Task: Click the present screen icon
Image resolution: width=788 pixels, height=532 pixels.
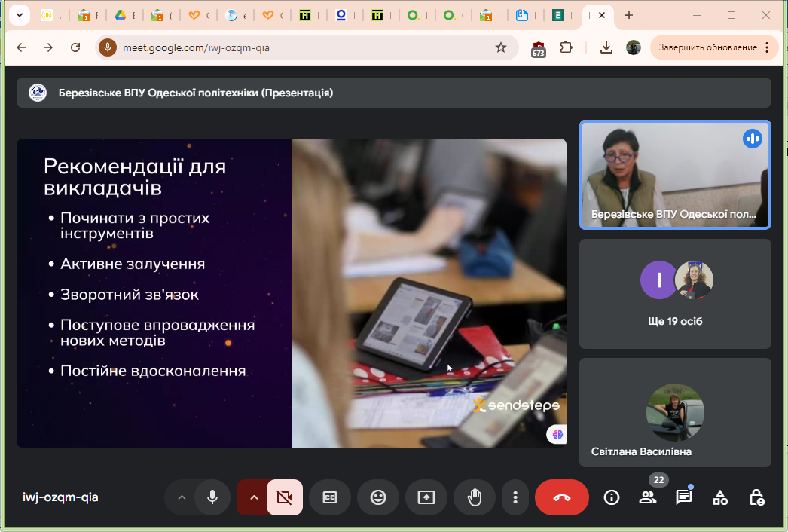Action: click(426, 497)
